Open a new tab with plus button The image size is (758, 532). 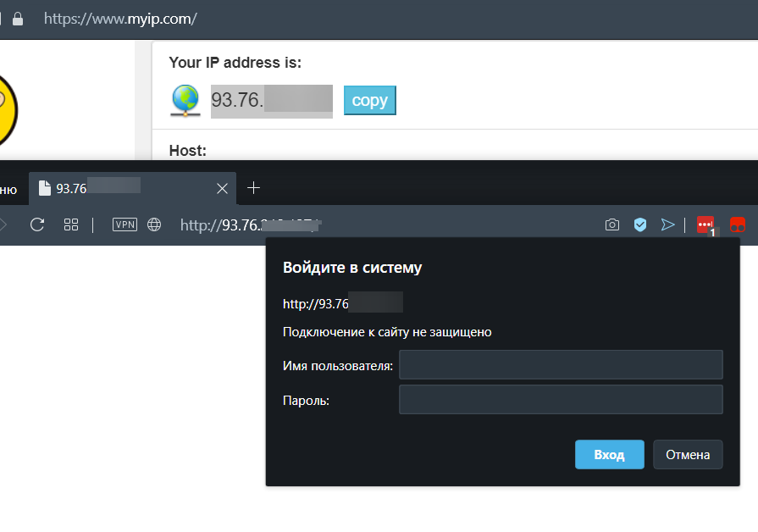point(253,188)
